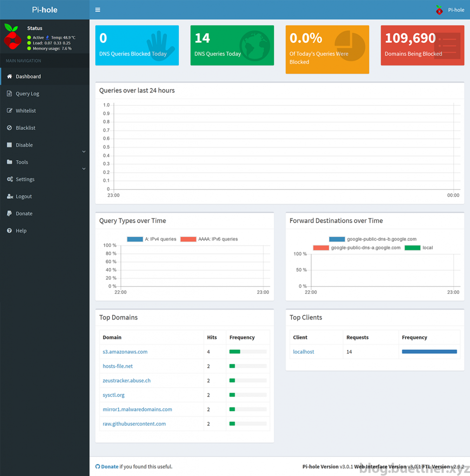The image size is (470, 476).
Task: Toggle A: IPv4 queries legend item
Action: coord(152,239)
